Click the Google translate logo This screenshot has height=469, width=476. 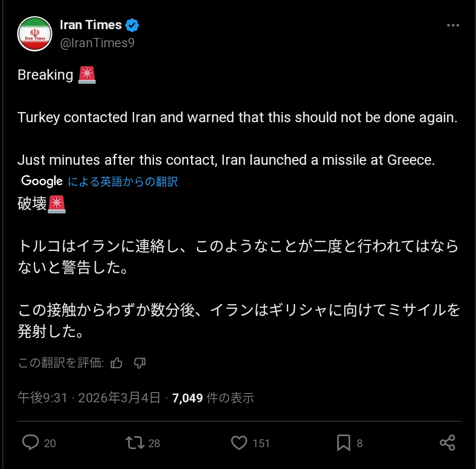coord(42,181)
